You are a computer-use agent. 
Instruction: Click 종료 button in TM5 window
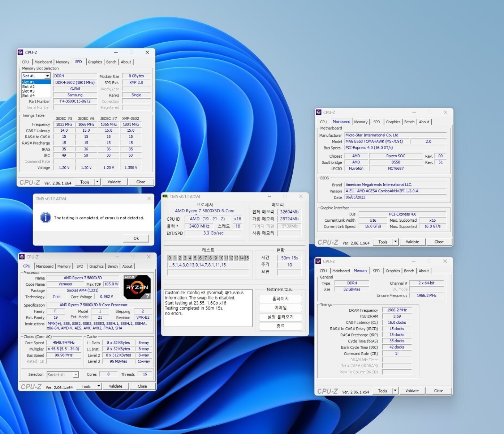click(x=280, y=326)
